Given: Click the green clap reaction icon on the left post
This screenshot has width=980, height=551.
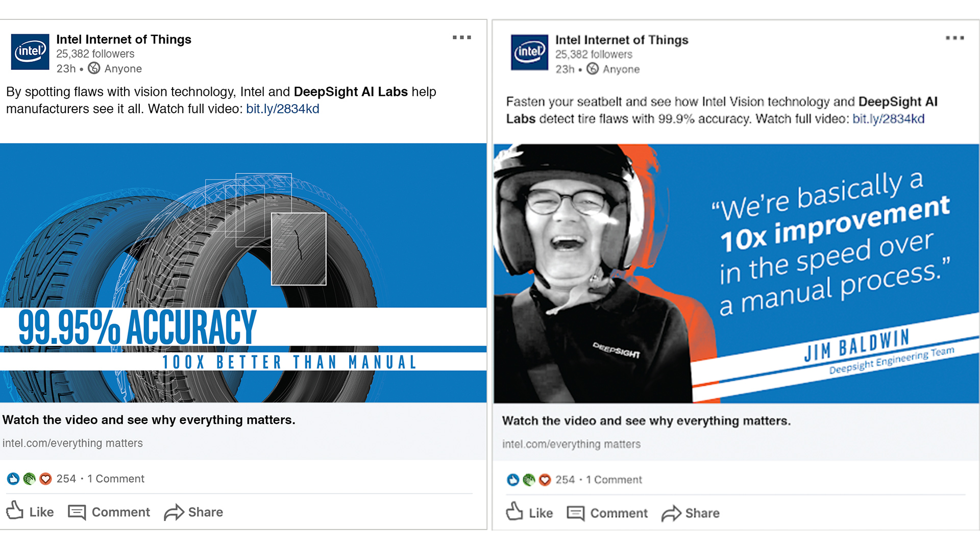Looking at the screenshot, I should [x=30, y=479].
